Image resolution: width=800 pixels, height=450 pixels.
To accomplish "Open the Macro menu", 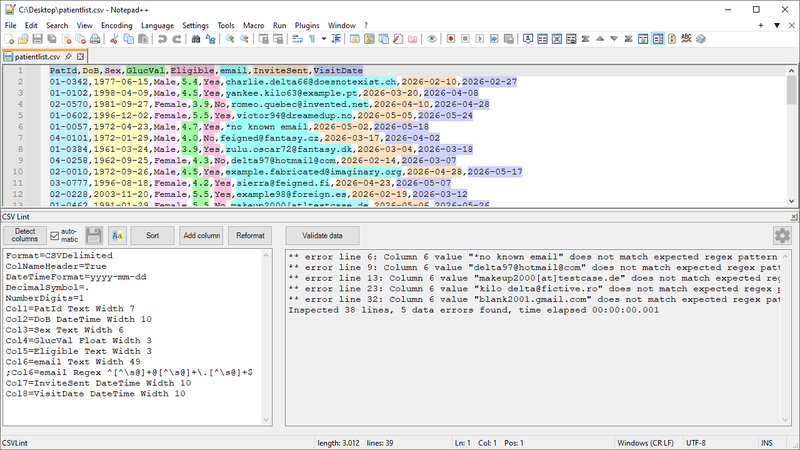I will coord(253,26).
